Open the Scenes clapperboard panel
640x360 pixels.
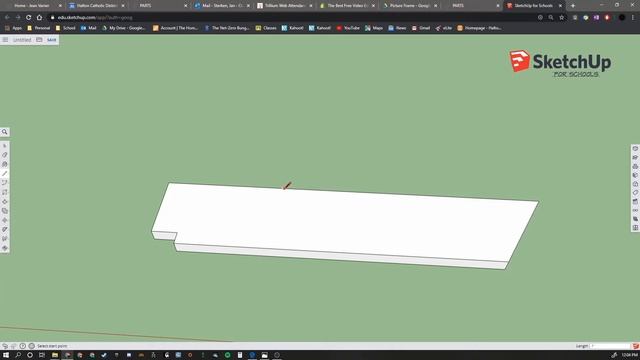(635, 202)
